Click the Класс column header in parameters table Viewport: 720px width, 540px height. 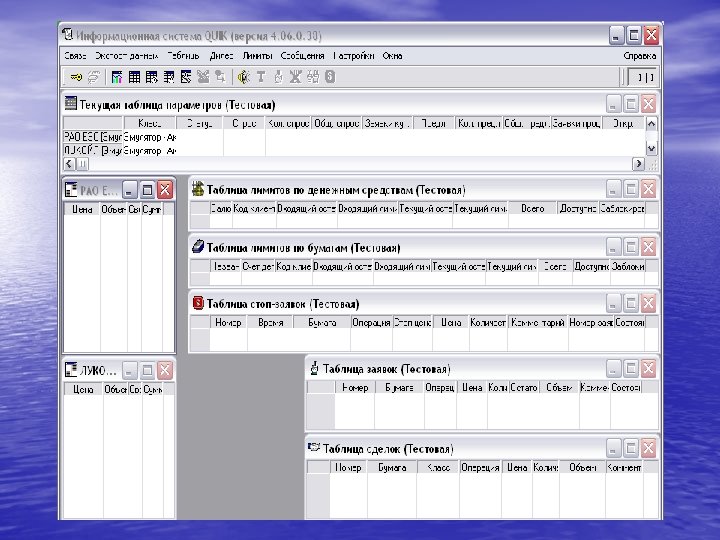149,124
